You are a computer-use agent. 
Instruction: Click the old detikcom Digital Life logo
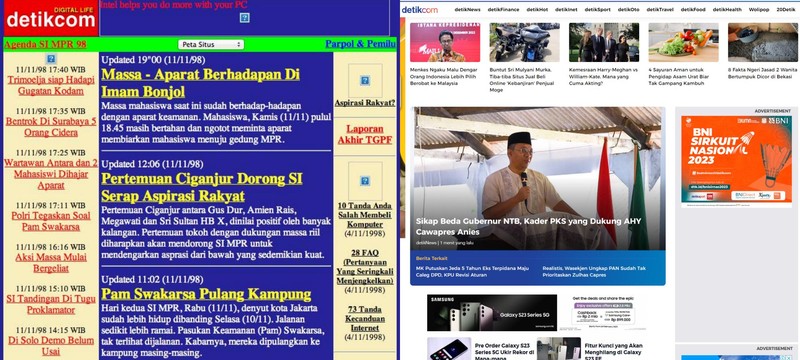(51, 18)
